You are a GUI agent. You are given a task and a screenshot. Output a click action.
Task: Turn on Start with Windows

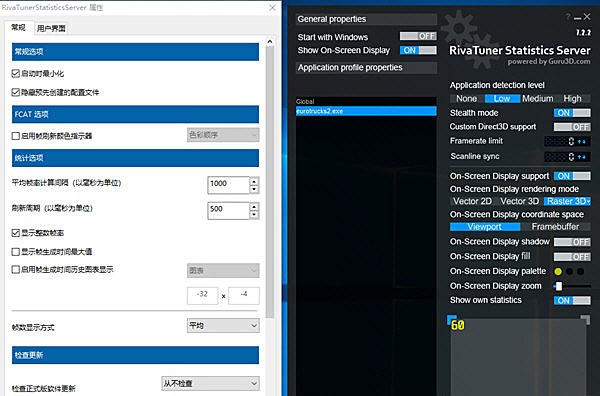click(418, 36)
